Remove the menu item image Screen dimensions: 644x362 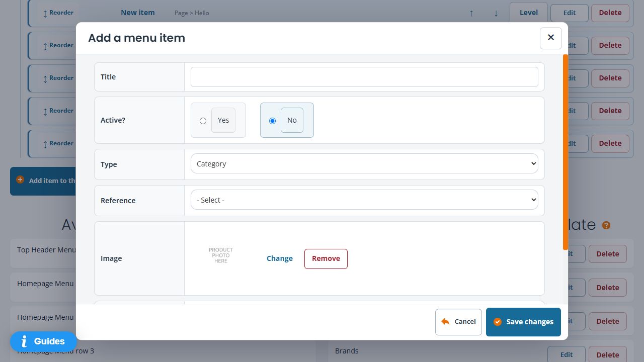326,258
